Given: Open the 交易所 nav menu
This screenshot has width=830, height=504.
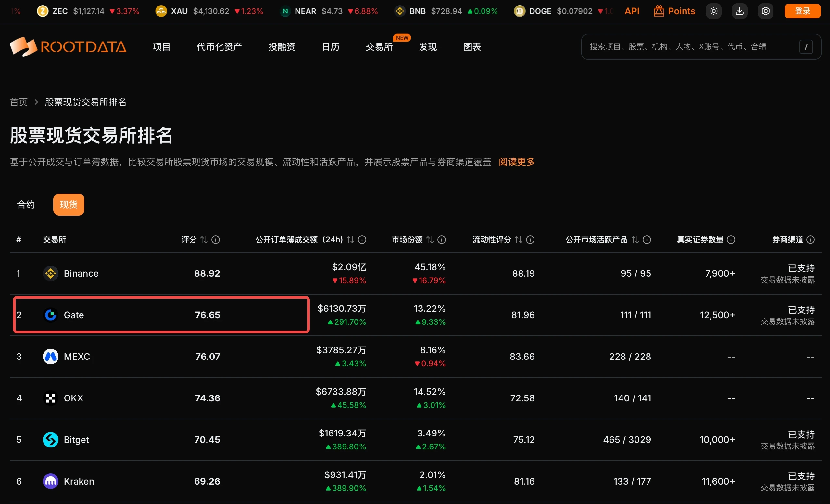Looking at the screenshot, I should click(x=379, y=47).
